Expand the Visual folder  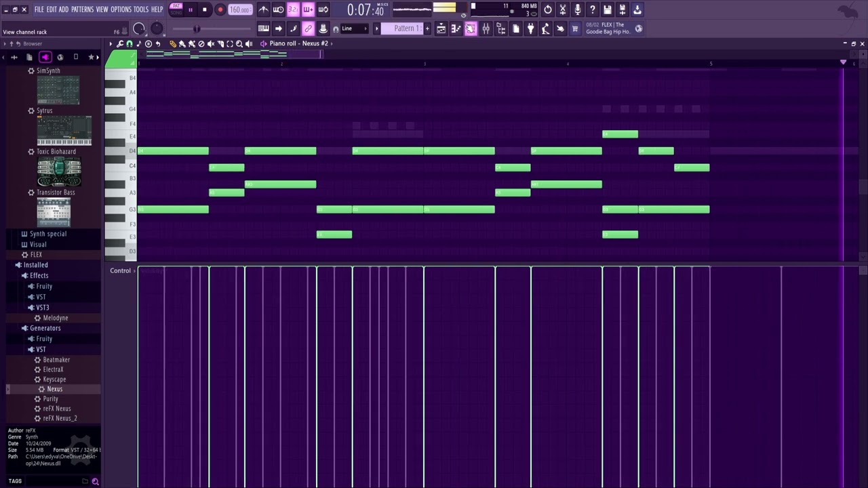point(38,244)
